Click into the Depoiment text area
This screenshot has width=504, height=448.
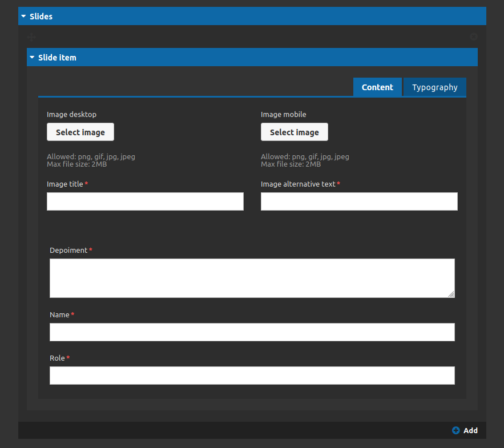point(252,278)
